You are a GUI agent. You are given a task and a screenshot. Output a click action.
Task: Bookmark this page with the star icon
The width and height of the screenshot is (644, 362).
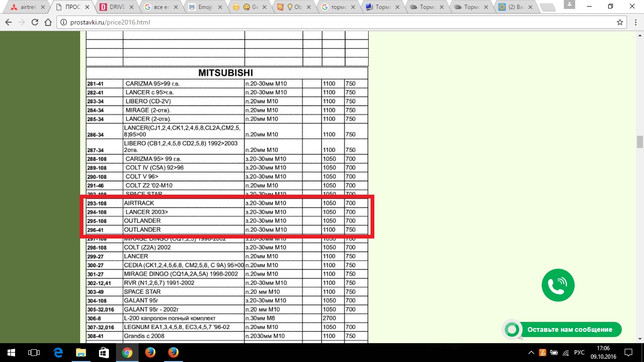point(620,22)
